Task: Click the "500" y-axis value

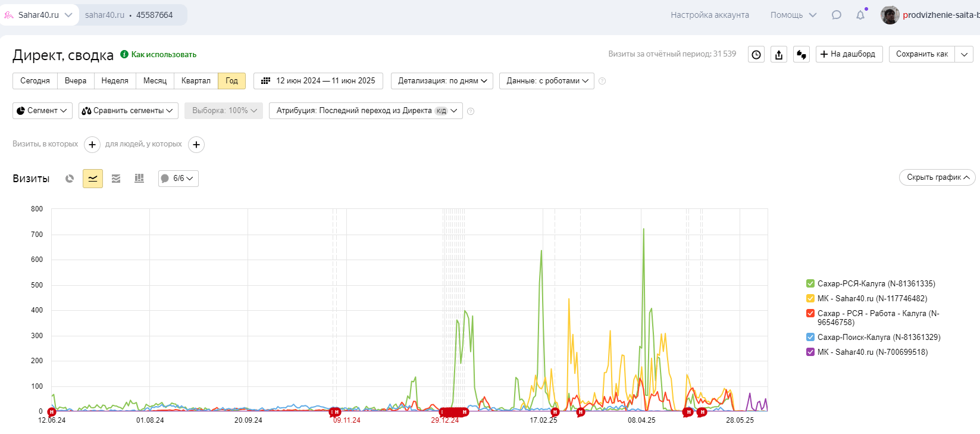Action: click(x=37, y=285)
